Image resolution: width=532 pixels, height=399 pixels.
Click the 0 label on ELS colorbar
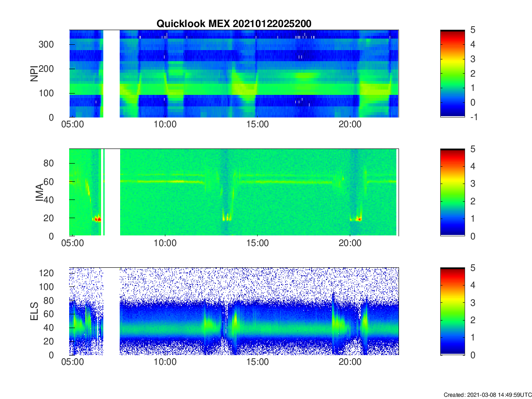(x=473, y=355)
